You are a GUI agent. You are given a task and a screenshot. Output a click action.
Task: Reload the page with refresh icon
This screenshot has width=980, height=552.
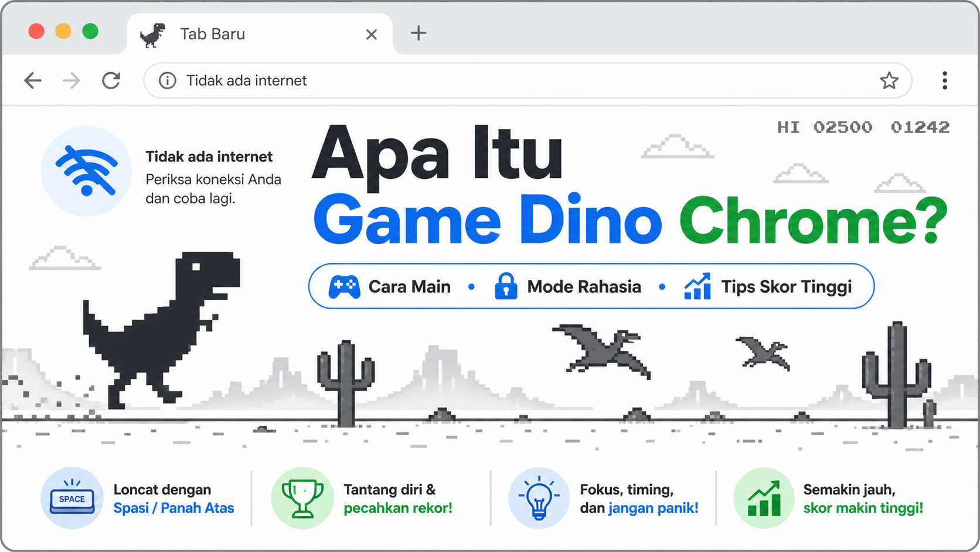(111, 80)
